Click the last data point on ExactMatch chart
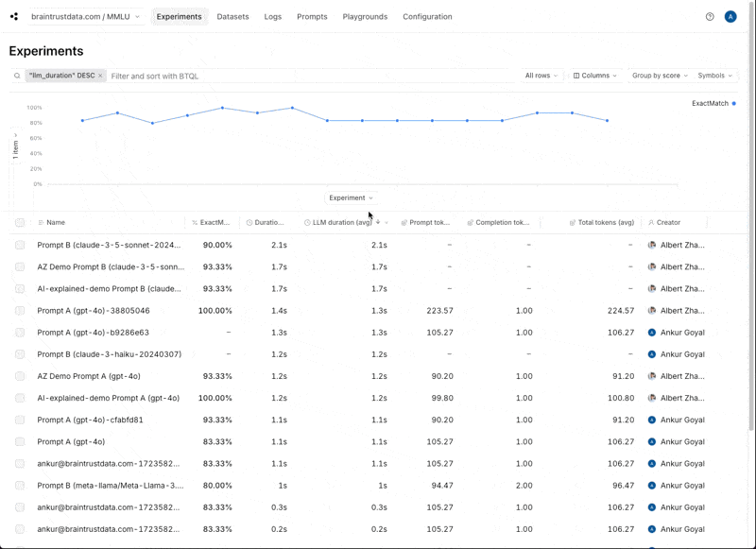756x549 pixels. [x=607, y=121]
